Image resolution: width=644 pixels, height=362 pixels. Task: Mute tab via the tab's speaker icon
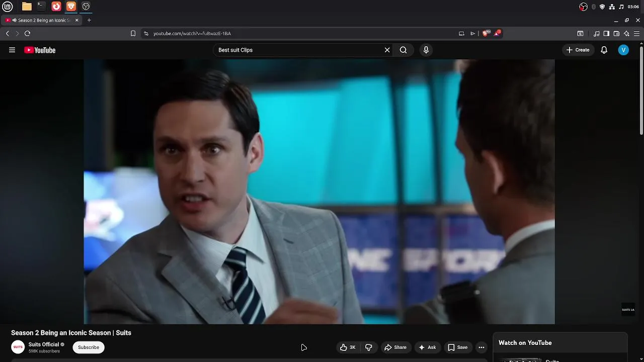coord(15,20)
